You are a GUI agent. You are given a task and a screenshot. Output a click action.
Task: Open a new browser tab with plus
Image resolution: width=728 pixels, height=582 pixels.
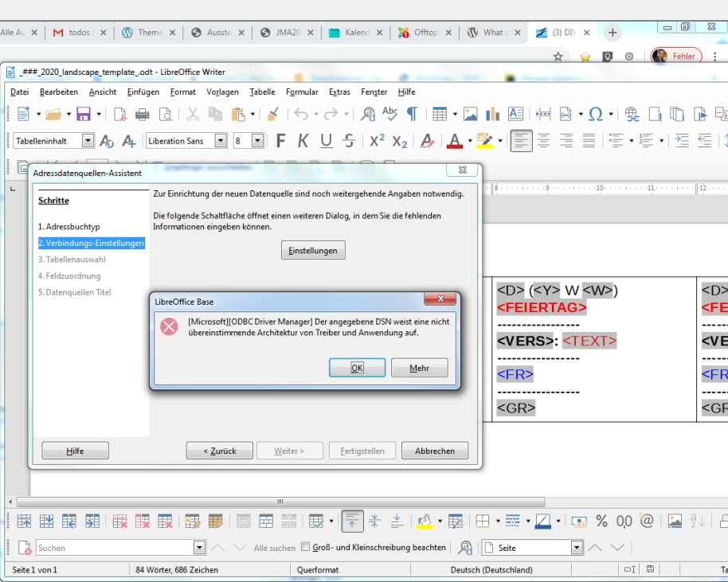tap(613, 33)
